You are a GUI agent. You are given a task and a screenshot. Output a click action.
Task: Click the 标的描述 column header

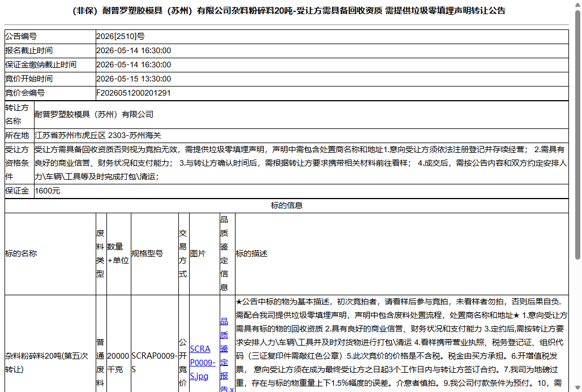click(x=401, y=253)
